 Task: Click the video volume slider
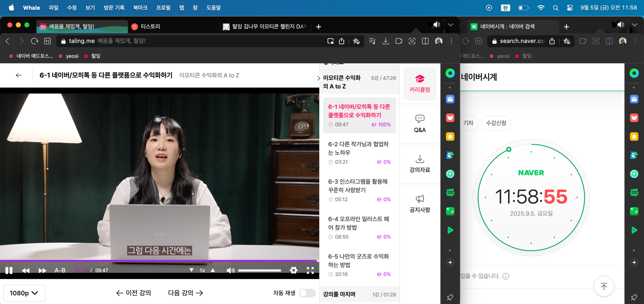(259, 270)
